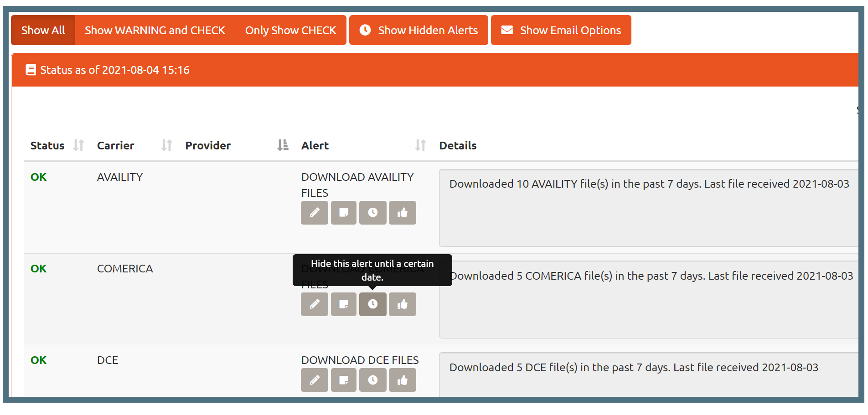Click the sticky note icon for DCE alert
868x415 pixels.
coord(343,380)
